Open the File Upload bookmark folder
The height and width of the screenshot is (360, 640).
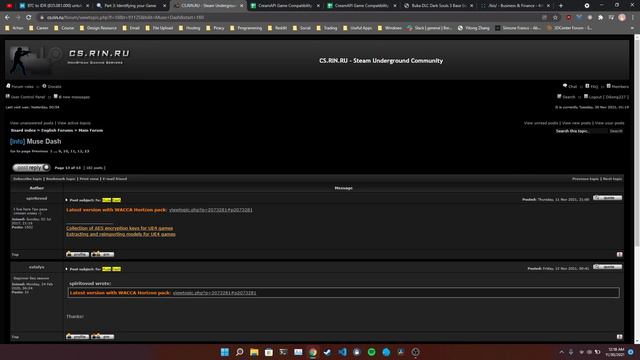pos(159,28)
